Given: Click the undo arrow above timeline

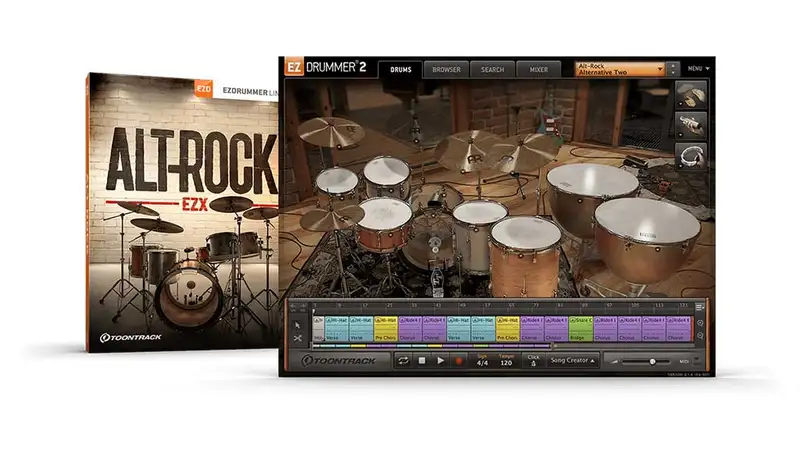Looking at the screenshot, I should [x=293, y=307].
